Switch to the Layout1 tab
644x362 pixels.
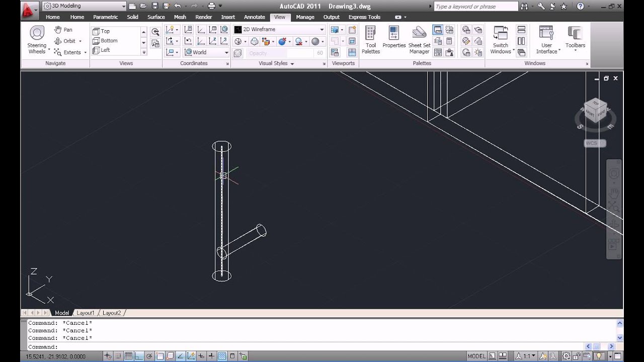[x=85, y=313]
